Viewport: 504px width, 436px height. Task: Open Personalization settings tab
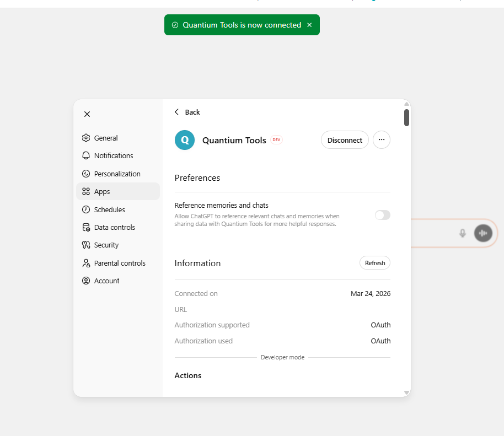tap(118, 174)
